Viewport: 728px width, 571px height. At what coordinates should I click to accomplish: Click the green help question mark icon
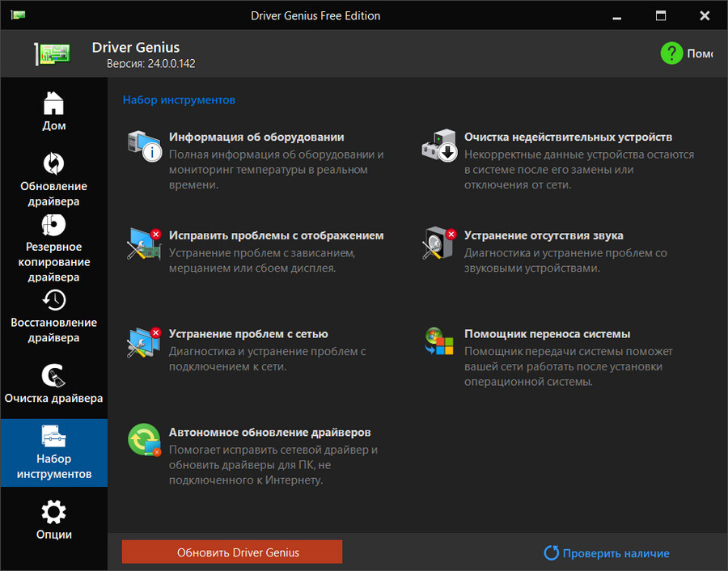(671, 53)
